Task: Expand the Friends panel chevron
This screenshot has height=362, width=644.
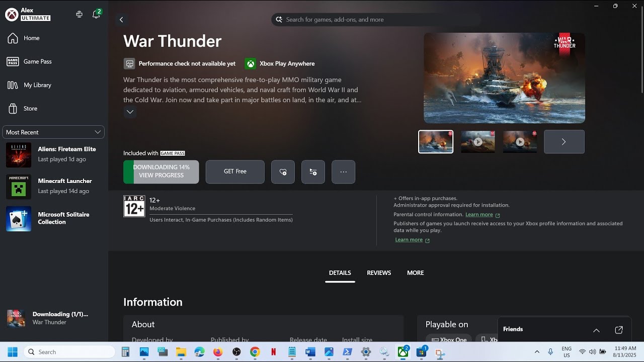Action: click(596, 330)
